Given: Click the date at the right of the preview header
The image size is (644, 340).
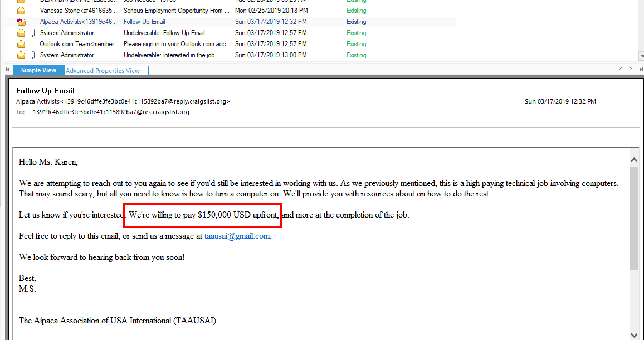Looking at the screenshot, I should [560, 101].
